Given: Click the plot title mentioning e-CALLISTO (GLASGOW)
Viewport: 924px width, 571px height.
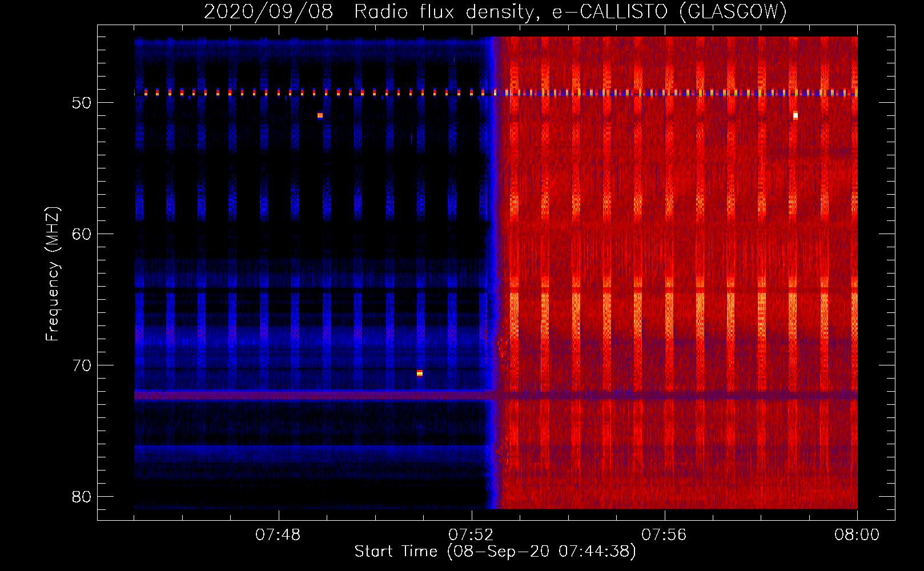Looking at the screenshot, I should (495, 11).
